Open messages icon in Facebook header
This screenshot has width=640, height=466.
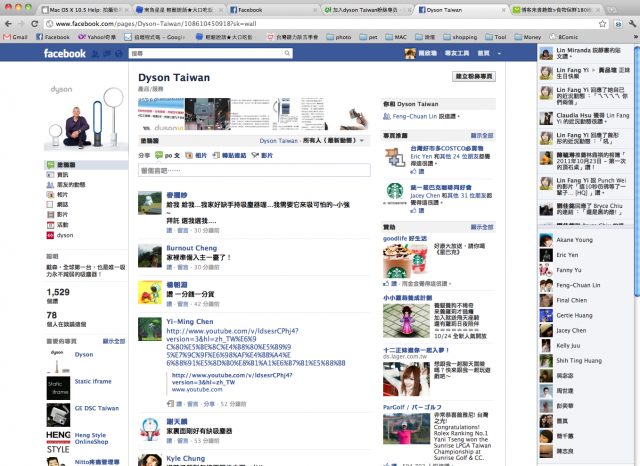pyautogui.click(x=107, y=53)
